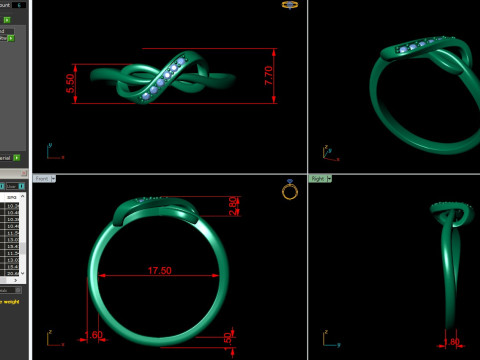Screen dimensions: 480x360
Task: Click the green play button below the count field
Action: pos(7,20)
